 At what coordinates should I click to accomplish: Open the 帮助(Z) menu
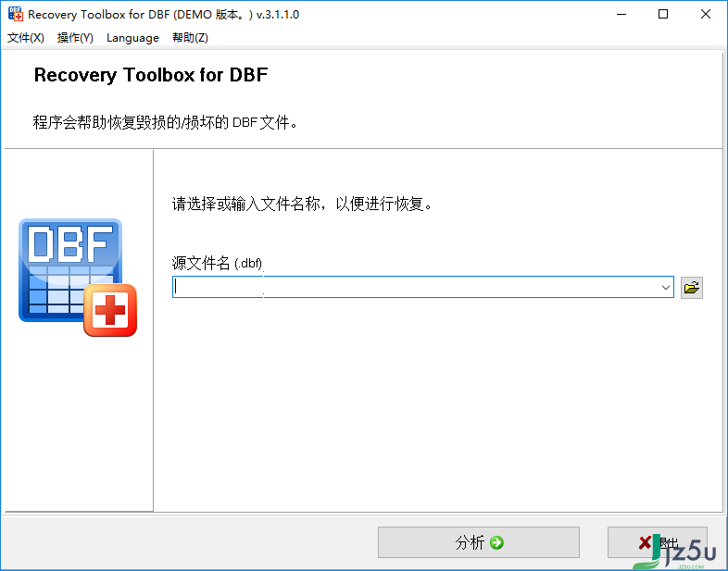tap(191, 38)
